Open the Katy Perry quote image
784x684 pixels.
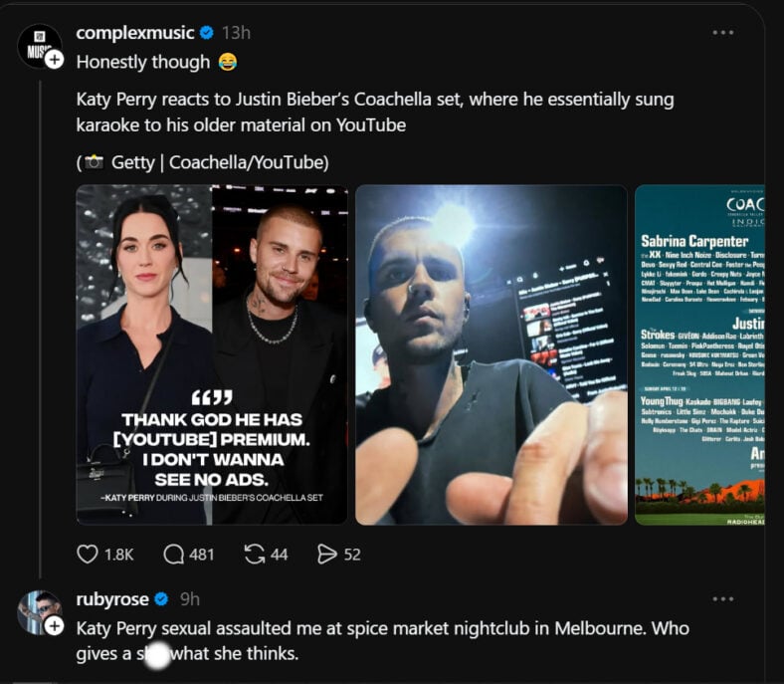click(x=212, y=354)
